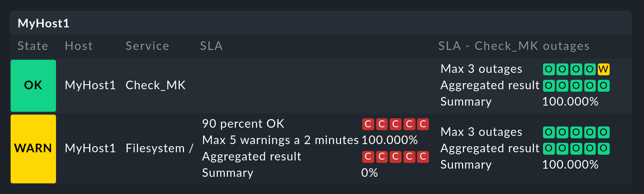This screenshot has height=194, width=644.
Task: Click the SLA - Check_MK outages header
Action: [x=514, y=46]
